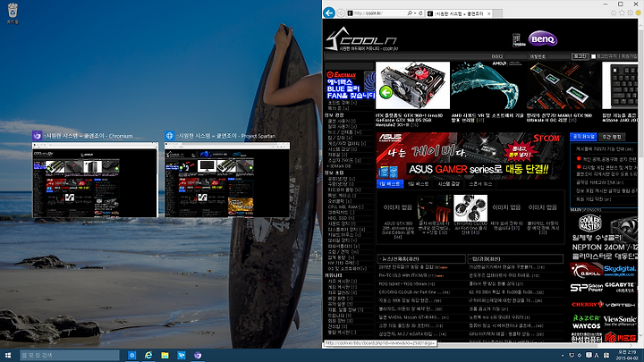Open the browser Tools gear icon
The height and width of the screenshot is (362, 644).
click(630, 13)
